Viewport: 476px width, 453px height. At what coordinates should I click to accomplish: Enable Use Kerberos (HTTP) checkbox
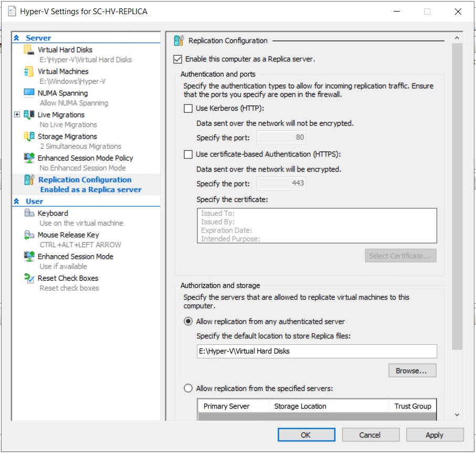[x=188, y=108]
